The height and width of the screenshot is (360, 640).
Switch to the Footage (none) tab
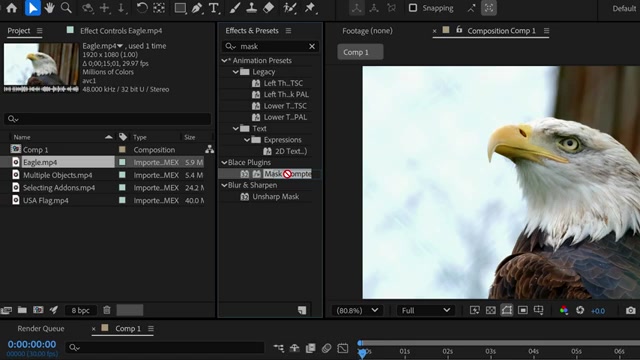[367, 31]
